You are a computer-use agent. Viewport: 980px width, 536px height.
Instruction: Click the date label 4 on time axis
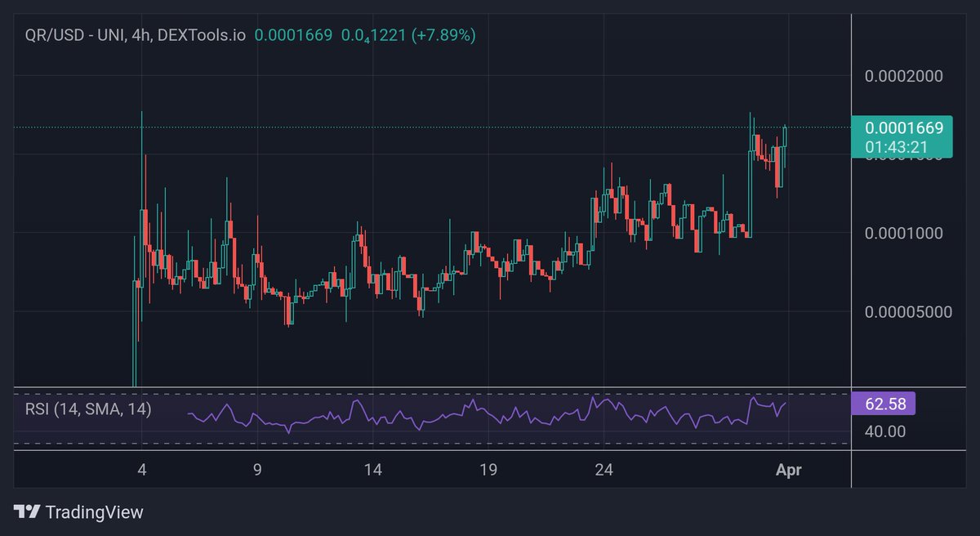coord(142,470)
